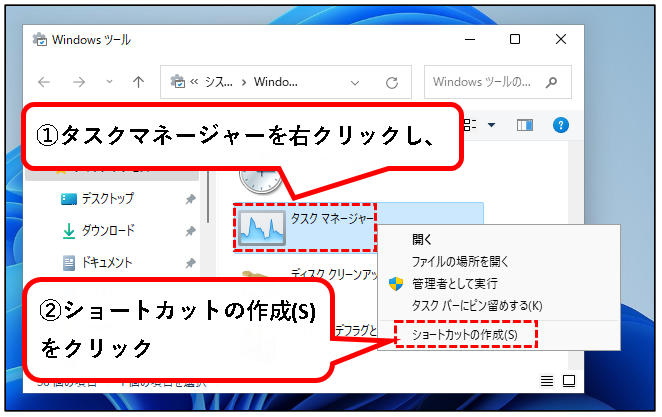Open デスクトップ in the sidebar
The image size is (662, 417).
pyautogui.click(x=108, y=198)
